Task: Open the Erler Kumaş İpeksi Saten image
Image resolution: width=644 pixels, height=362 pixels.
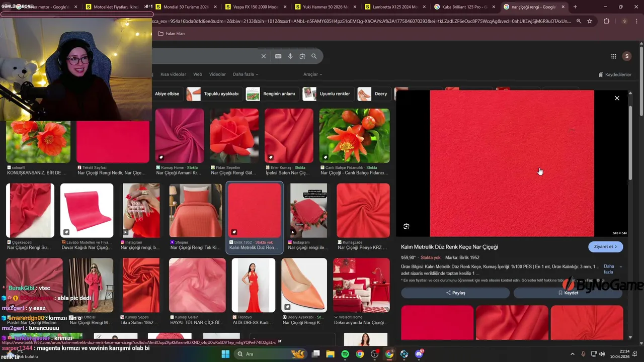Action: point(289,136)
